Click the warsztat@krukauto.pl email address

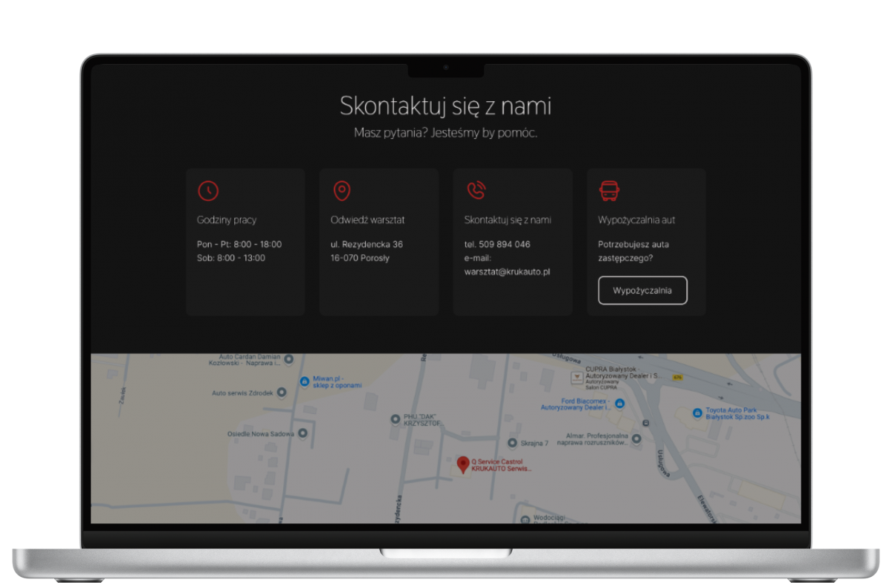[506, 272]
